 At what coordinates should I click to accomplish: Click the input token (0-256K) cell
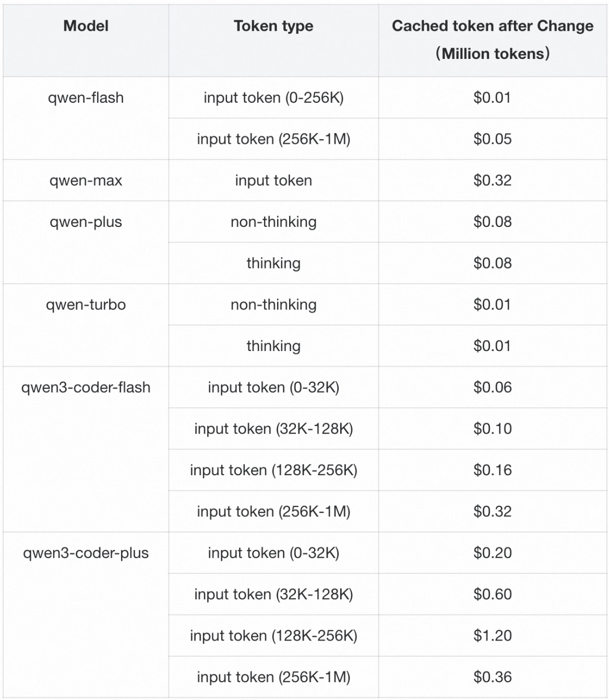[x=273, y=98]
